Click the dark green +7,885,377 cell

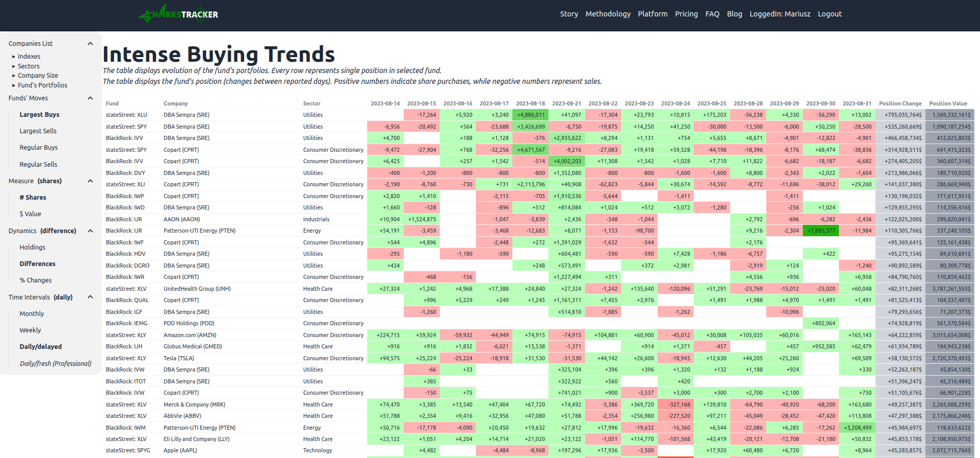click(821, 231)
